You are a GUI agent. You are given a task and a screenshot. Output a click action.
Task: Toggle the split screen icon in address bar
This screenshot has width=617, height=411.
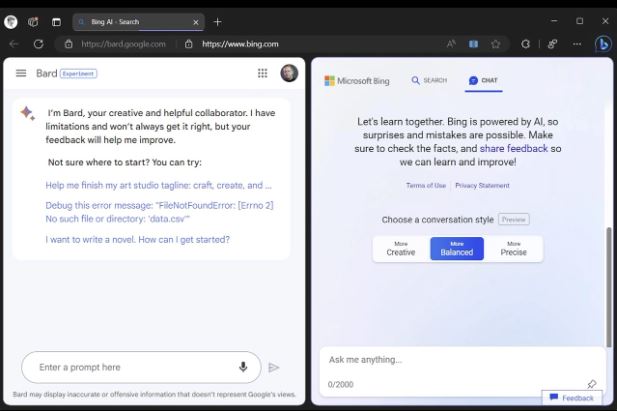pos(473,44)
